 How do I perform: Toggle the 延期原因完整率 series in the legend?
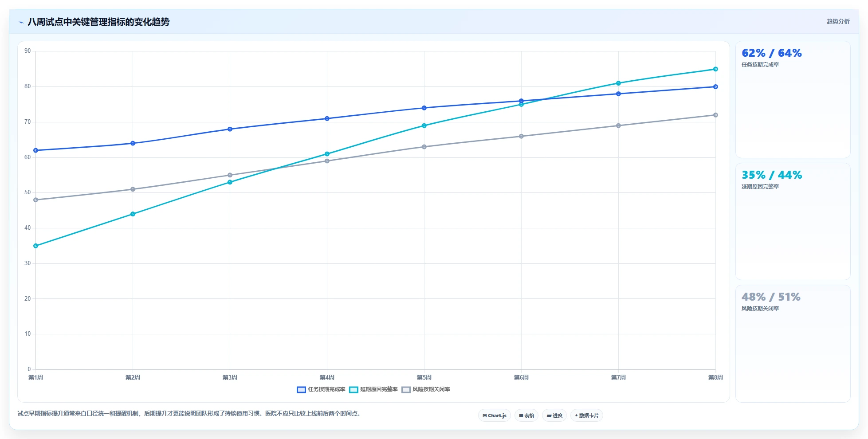coord(373,389)
